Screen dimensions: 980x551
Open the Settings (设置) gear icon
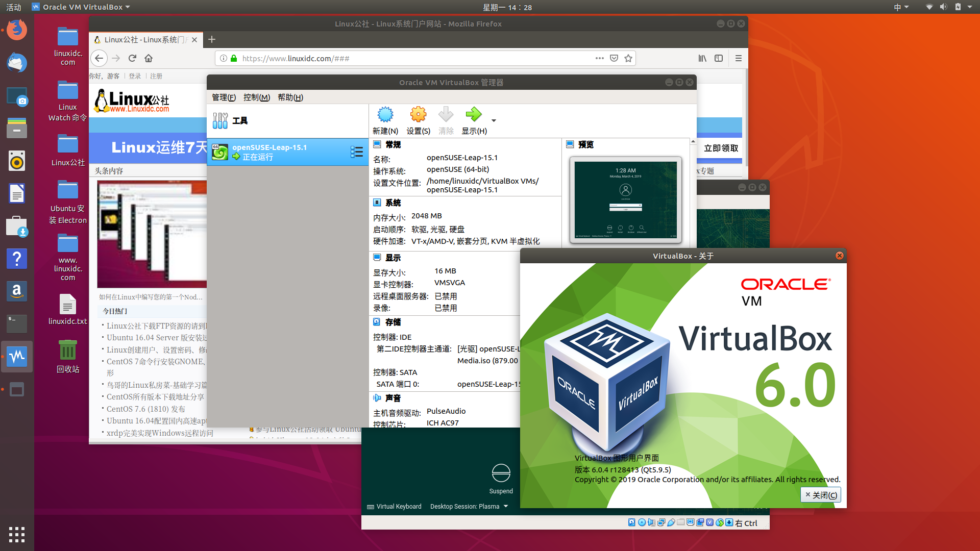click(418, 115)
